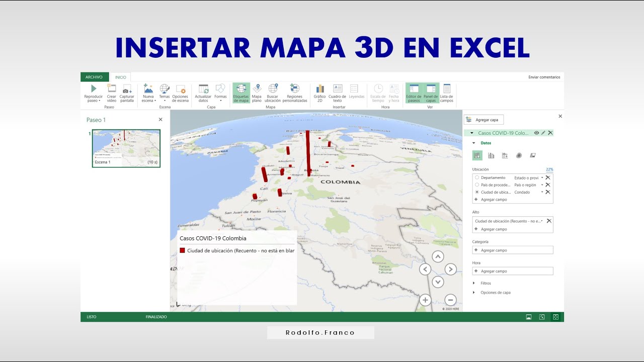Insert a Gráfico 2D

pyautogui.click(x=319, y=94)
